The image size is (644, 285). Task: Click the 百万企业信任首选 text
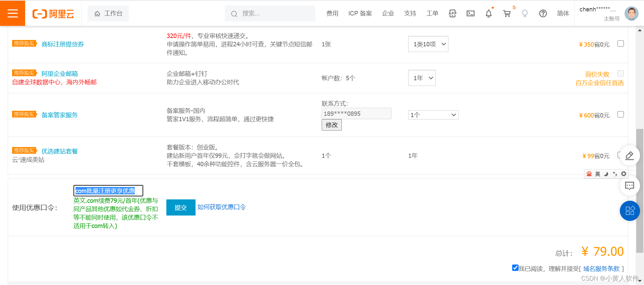point(600,83)
